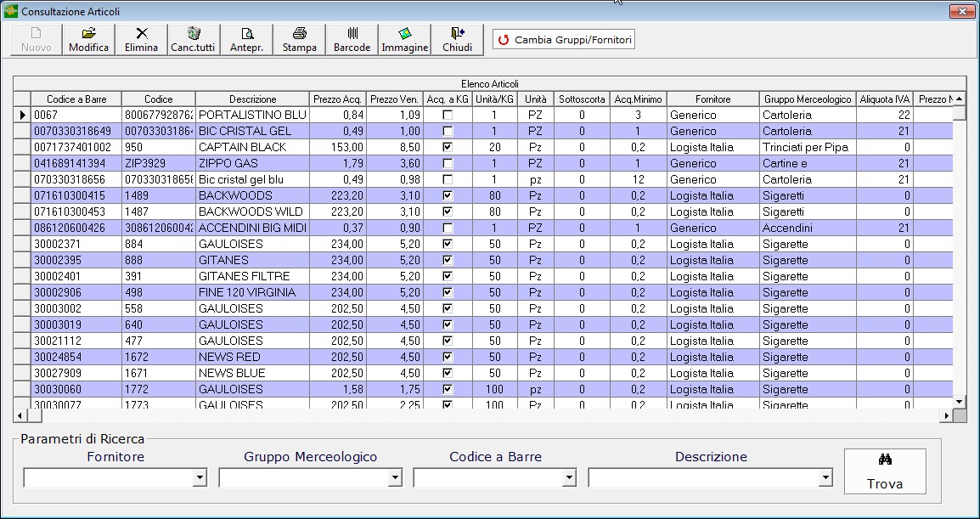Click barcode cell 30002371
The width and height of the screenshot is (980, 519).
[76, 244]
